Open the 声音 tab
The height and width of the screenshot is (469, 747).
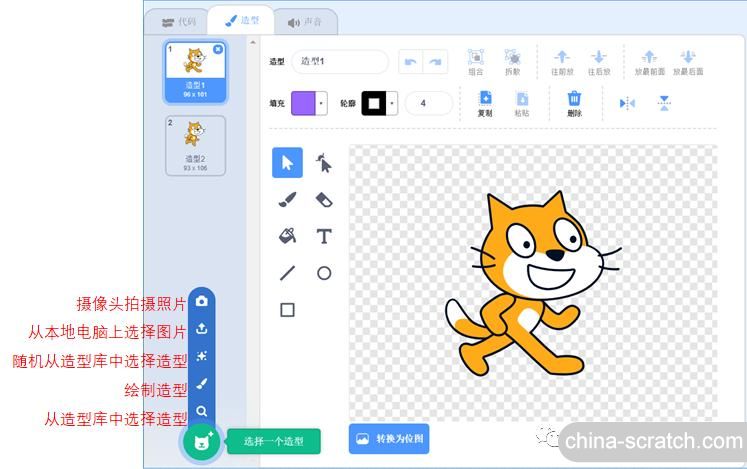pos(305,21)
